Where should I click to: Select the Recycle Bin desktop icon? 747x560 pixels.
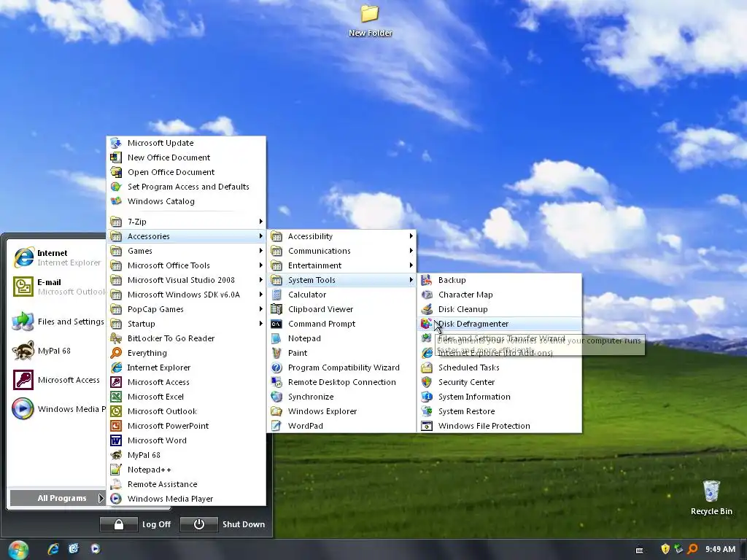coord(711,498)
